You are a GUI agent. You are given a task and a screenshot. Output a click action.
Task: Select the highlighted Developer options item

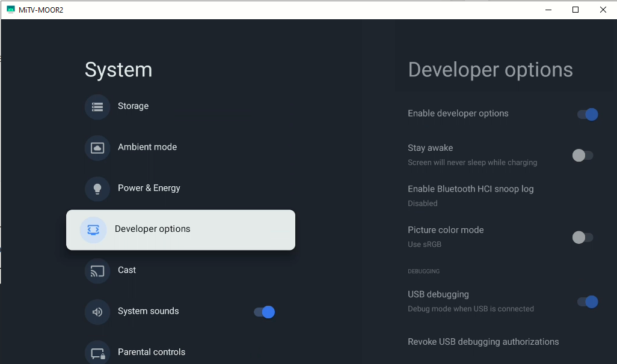pos(180,230)
